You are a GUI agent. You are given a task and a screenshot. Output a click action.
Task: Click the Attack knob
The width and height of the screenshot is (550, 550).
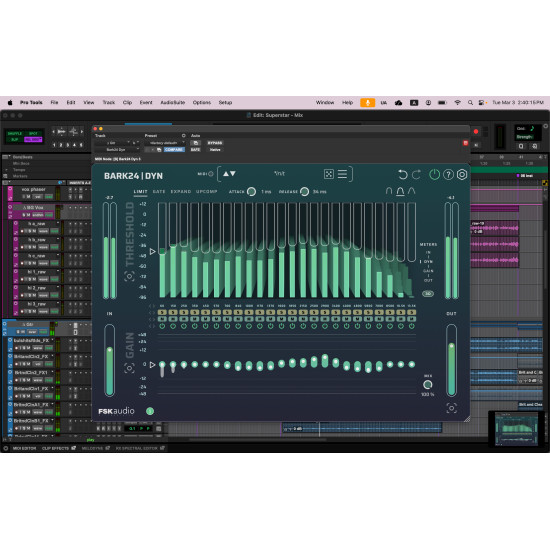[251, 192]
